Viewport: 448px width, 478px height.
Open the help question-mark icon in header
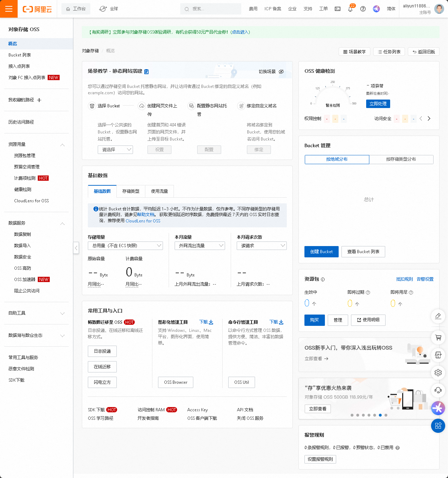(363, 9)
